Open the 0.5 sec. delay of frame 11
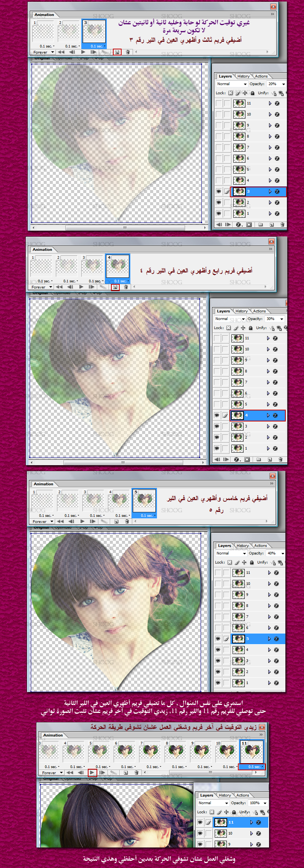Image resolution: width=304 pixels, height=868 pixels. 252,767
